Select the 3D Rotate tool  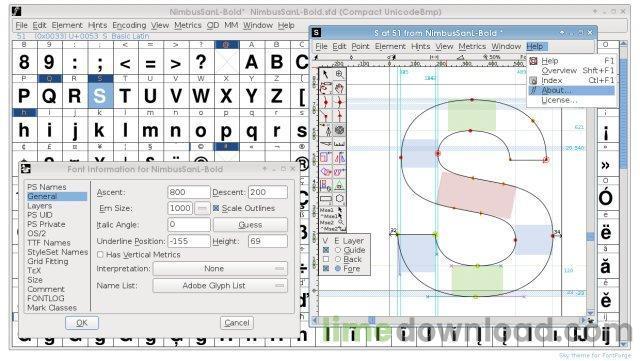(x=325, y=185)
